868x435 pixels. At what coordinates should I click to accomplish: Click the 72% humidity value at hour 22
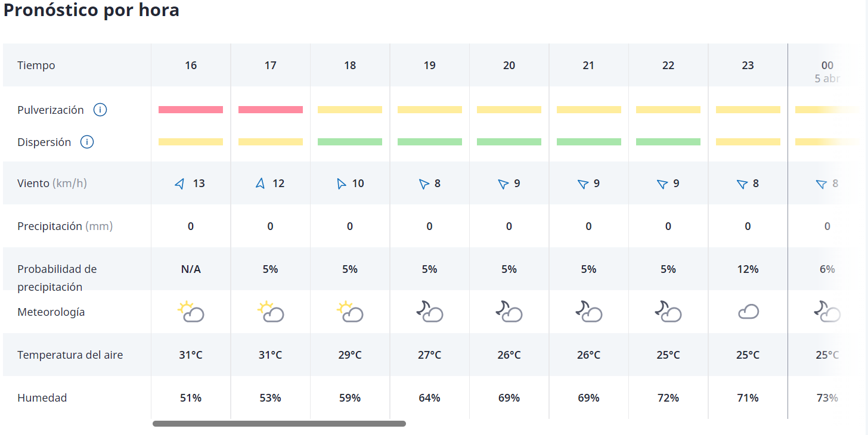pyautogui.click(x=668, y=398)
